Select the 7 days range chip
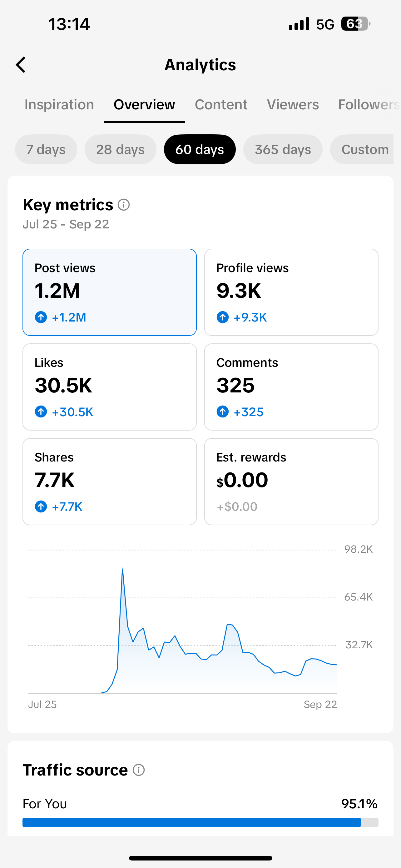401x868 pixels. pyautogui.click(x=46, y=149)
